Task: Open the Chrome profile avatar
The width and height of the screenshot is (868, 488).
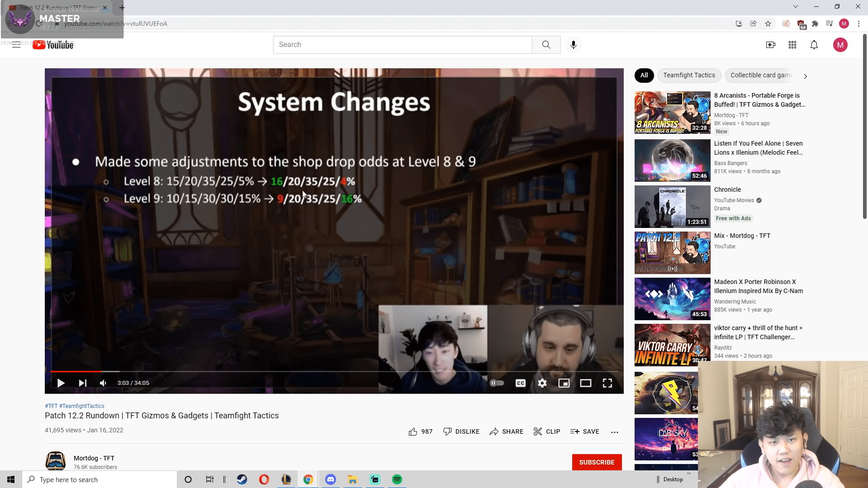Action: pos(844,24)
